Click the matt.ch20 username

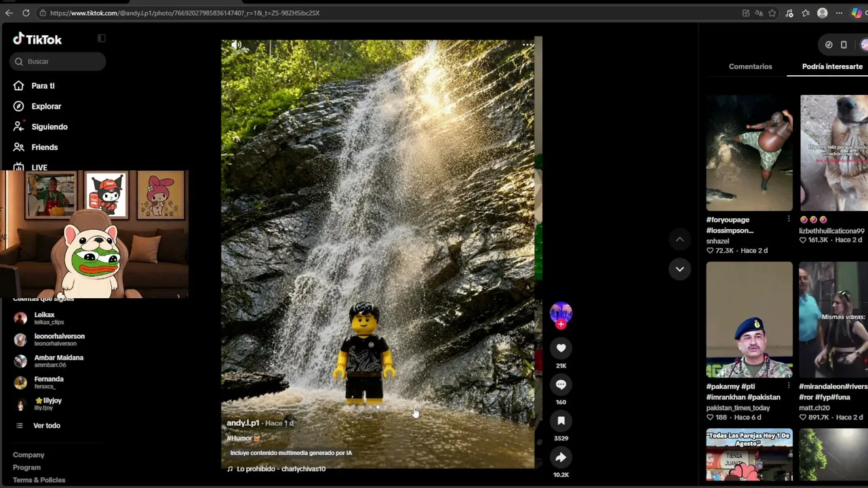[x=814, y=408]
